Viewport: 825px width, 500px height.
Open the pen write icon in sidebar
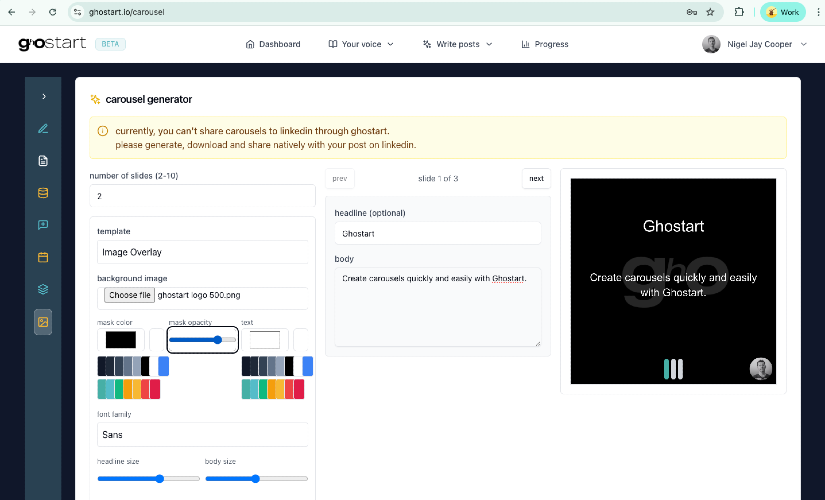pyautogui.click(x=43, y=128)
